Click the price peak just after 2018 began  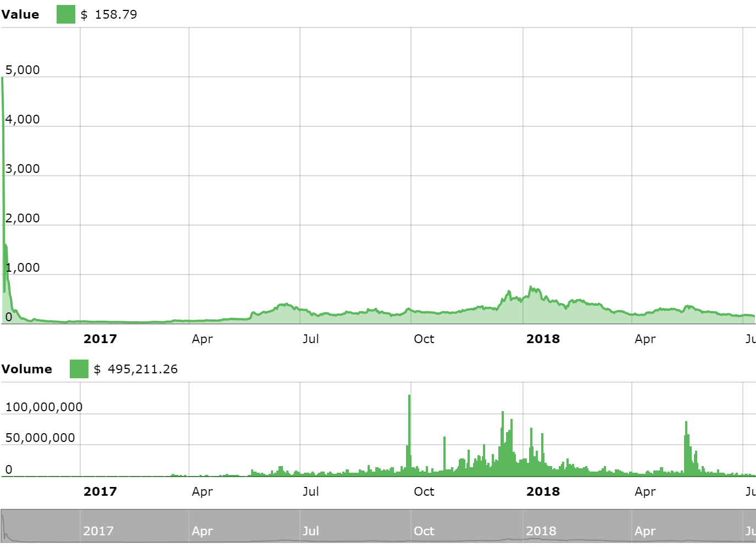point(531,288)
